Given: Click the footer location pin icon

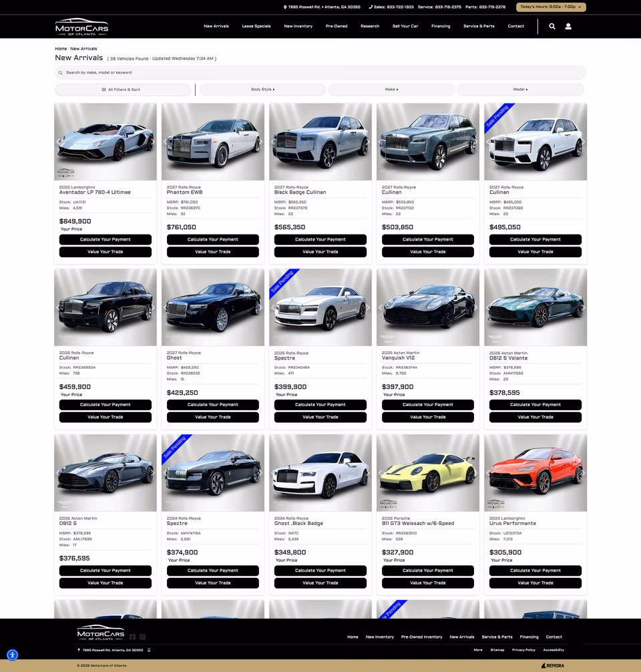Looking at the screenshot, I should click(x=79, y=650).
